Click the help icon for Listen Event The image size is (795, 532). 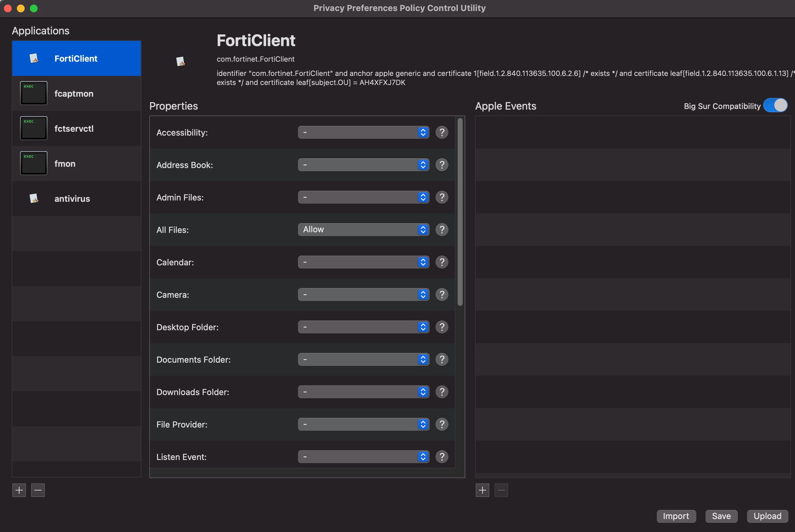coord(442,457)
